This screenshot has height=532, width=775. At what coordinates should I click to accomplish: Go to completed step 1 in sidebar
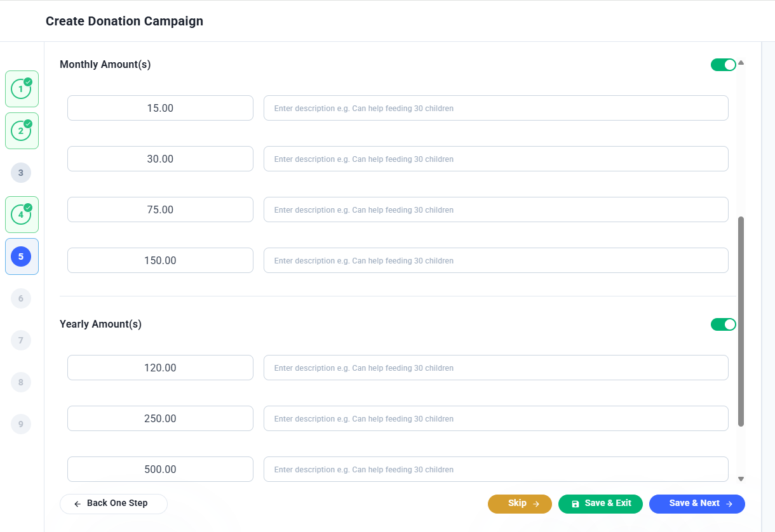22,89
